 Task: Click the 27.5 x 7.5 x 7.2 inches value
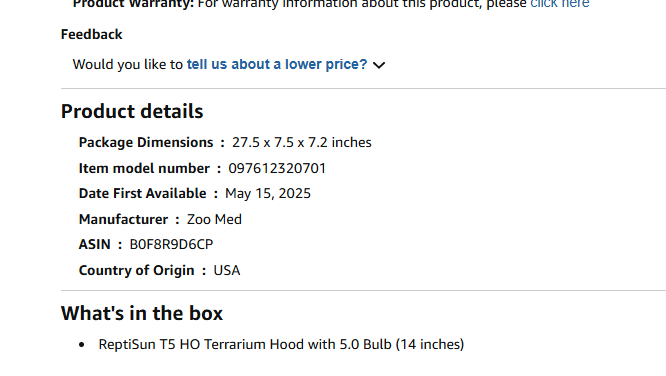point(302,142)
